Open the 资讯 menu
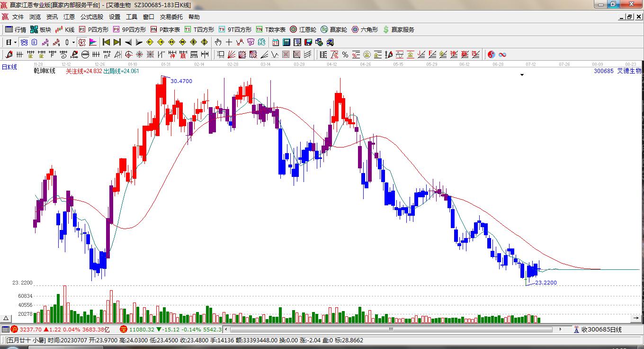Screen dimensions: 644x349 [52, 17]
